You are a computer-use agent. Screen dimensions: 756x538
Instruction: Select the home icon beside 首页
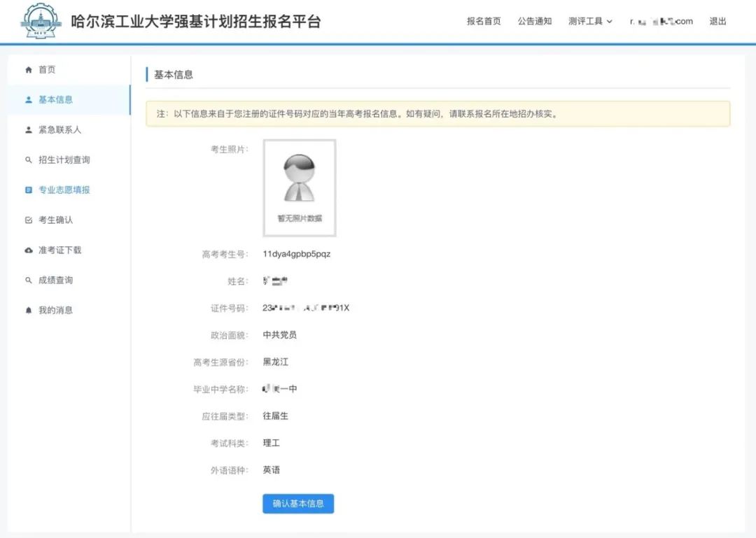click(x=27, y=69)
